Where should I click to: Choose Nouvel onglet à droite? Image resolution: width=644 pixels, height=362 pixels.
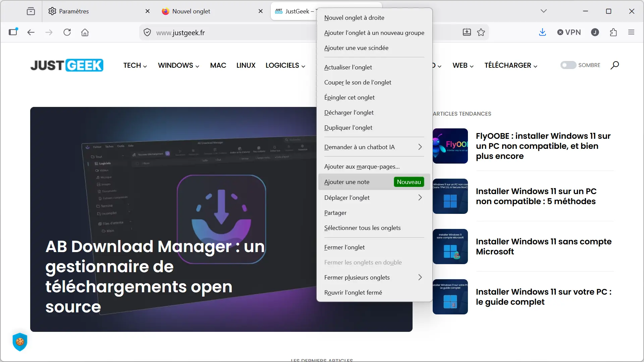pos(374,17)
